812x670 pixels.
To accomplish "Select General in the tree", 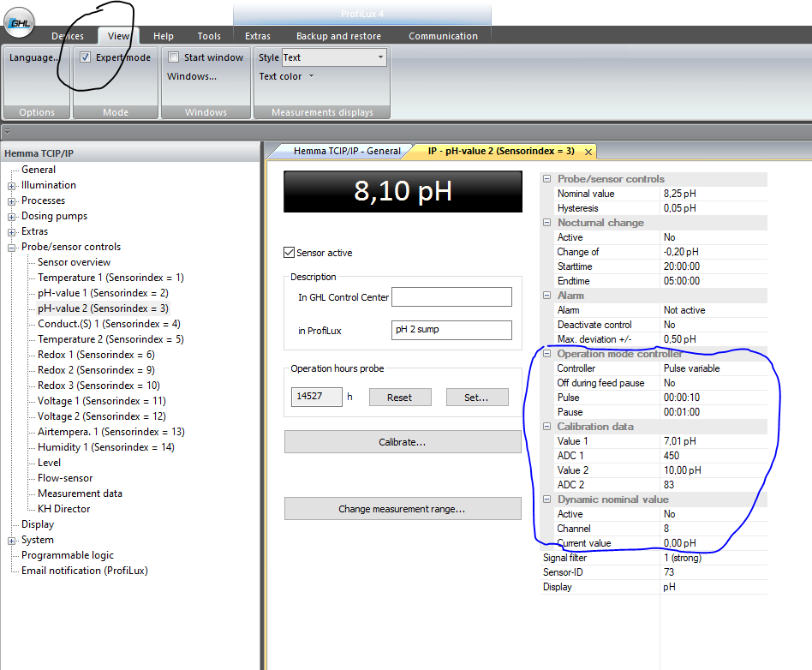I will (39, 170).
